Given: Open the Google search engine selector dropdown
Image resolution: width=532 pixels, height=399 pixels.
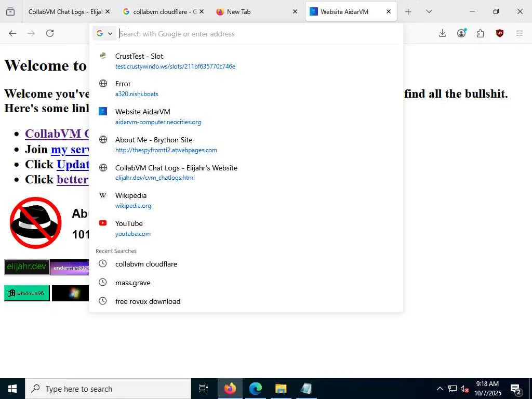Looking at the screenshot, I should 104,33.
